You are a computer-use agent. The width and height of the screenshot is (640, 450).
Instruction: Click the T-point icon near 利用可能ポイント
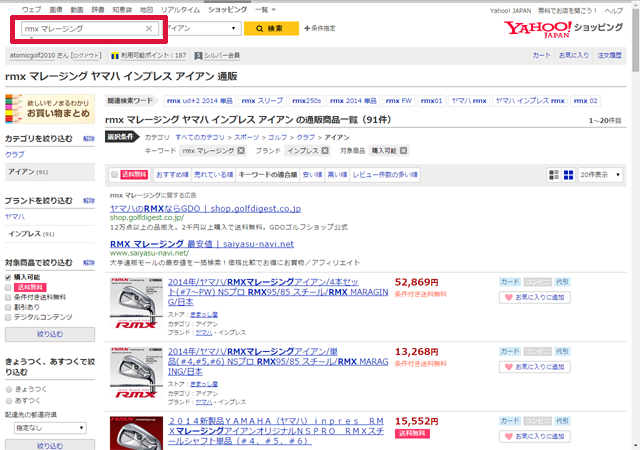tap(115, 56)
